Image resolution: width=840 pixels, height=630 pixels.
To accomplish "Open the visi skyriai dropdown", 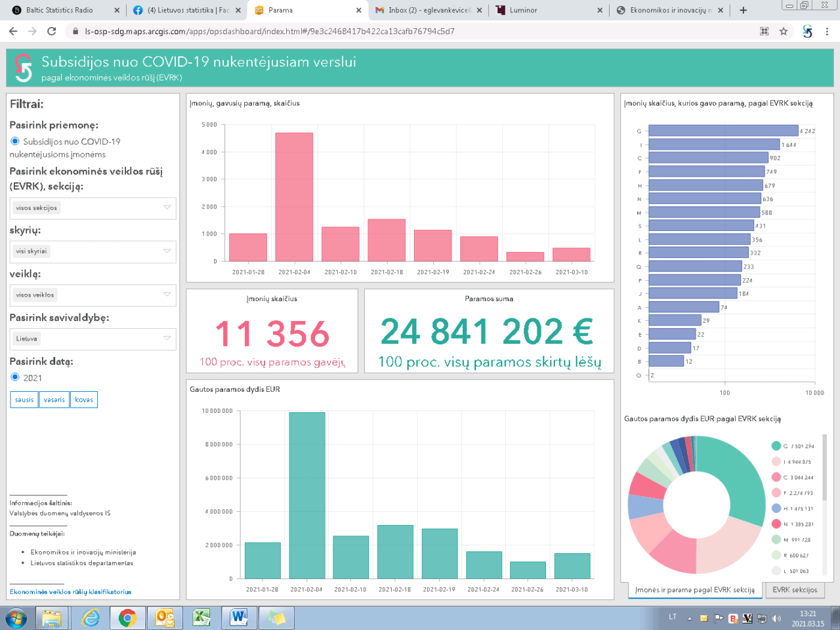I will [x=93, y=251].
